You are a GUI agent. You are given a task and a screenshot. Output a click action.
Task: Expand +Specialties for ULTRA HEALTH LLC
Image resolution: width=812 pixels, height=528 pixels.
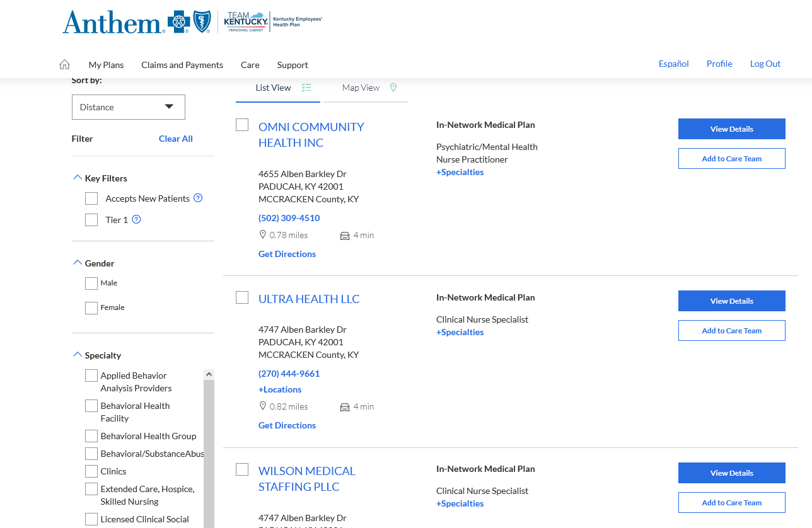[x=460, y=332]
